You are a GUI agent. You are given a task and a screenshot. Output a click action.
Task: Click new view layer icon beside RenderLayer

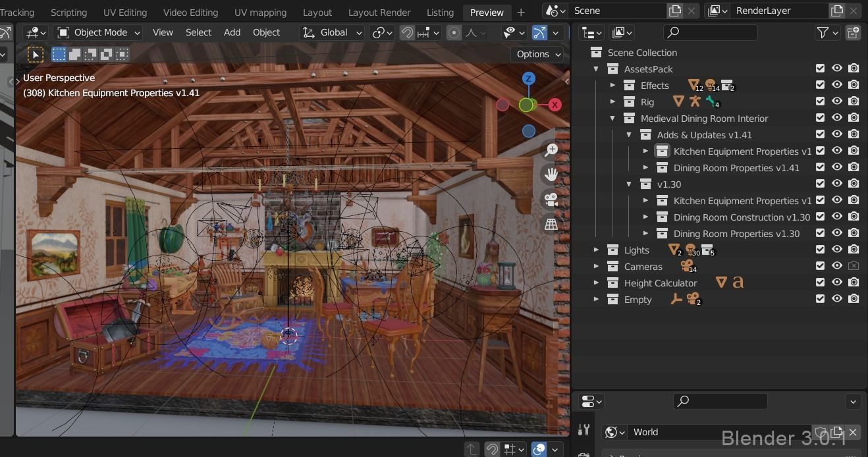tap(836, 11)
